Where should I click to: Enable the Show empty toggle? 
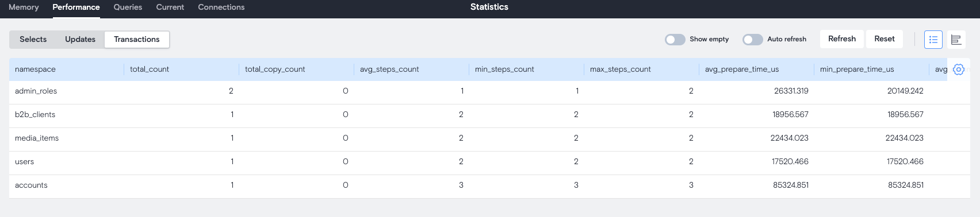[675, 39]
